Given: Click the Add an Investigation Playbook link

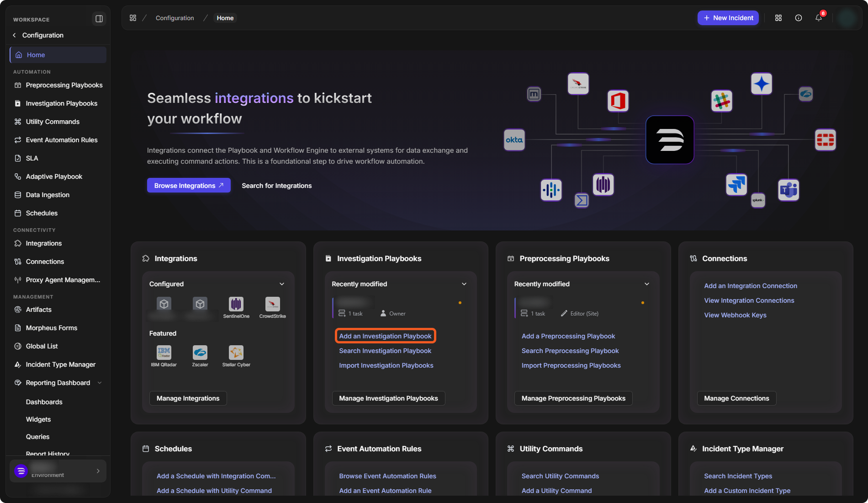Looking at the screenshot, I should point(385,336).
